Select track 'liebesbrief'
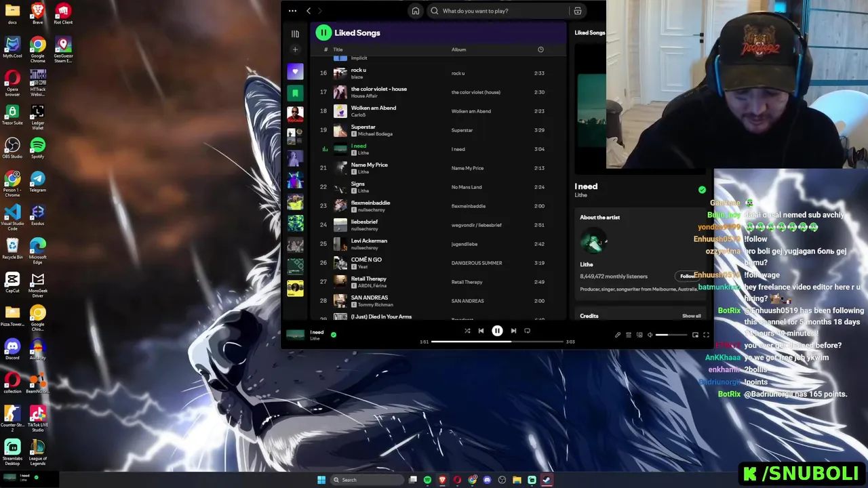Viewport: 868px width, 488px height. click(437, 225)
